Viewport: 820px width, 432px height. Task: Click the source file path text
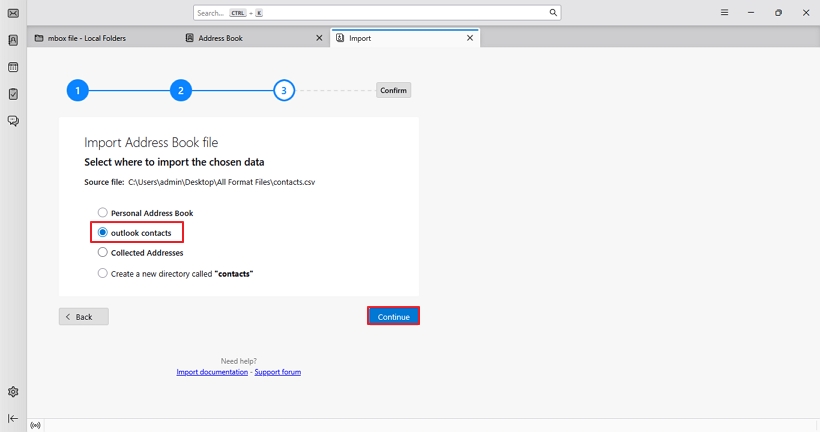click(222, 182)
